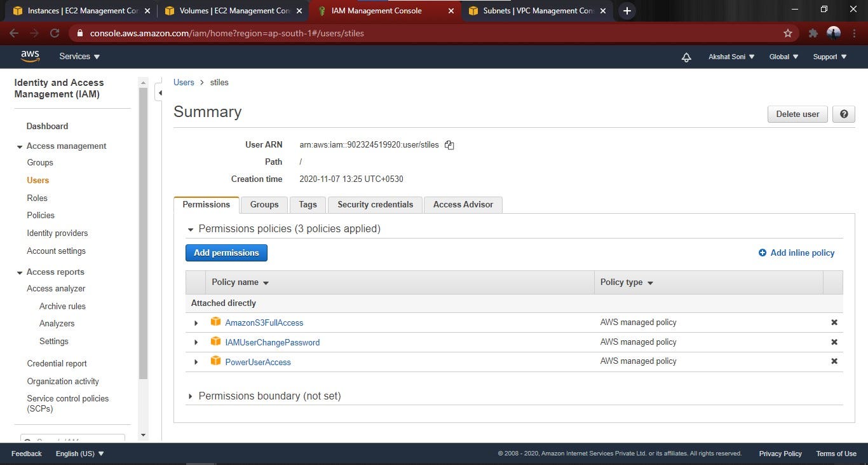The width and height of the screenshot is (868, 465).
Task: Open the PowerUserAccess policy link
Action: click(258, 363)
